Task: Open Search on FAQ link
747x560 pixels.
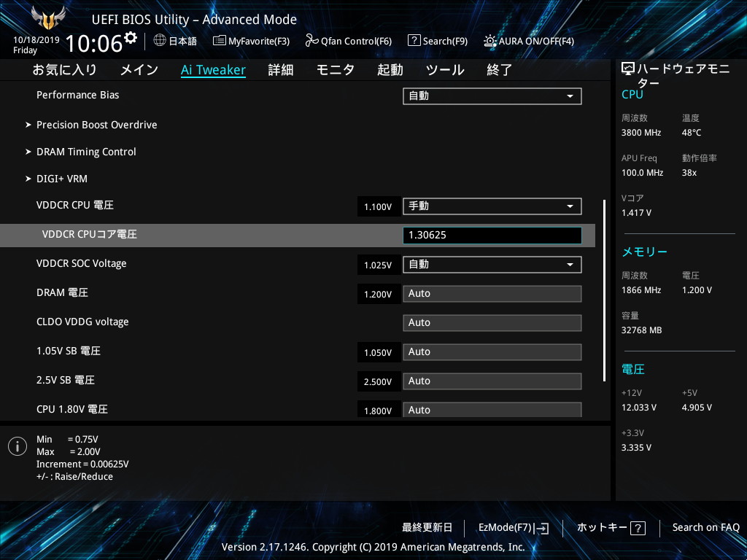Action: point(705,528)
